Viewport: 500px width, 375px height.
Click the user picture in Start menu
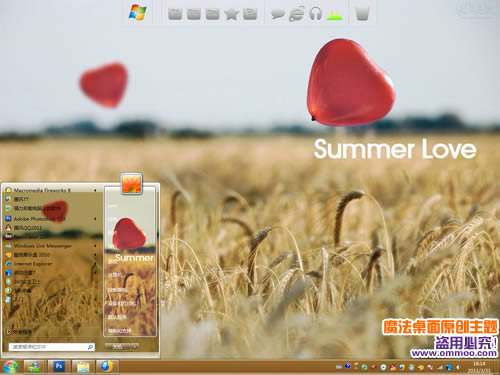132,183
